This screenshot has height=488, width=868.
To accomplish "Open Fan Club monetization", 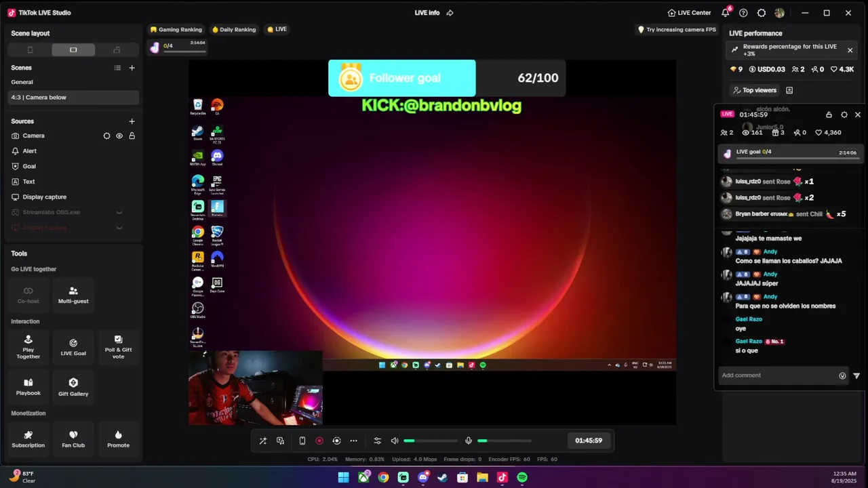I will coord(73,439).
